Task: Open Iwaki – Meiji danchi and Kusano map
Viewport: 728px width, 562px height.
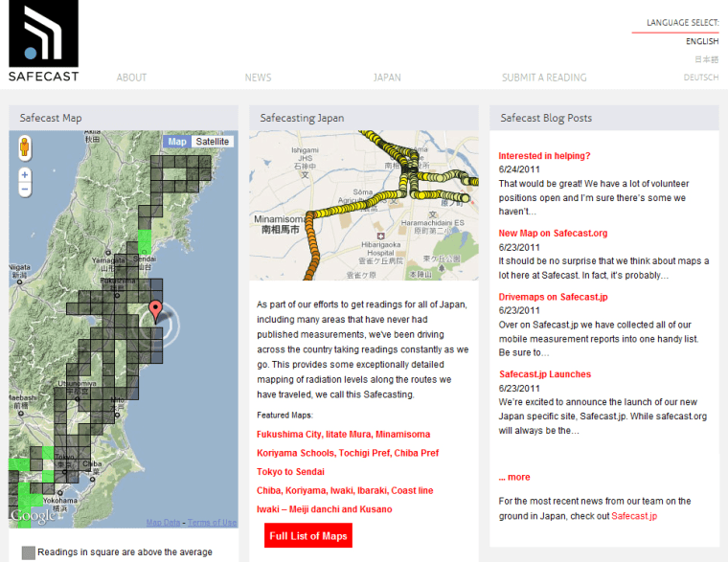Action: pos(325,509)
